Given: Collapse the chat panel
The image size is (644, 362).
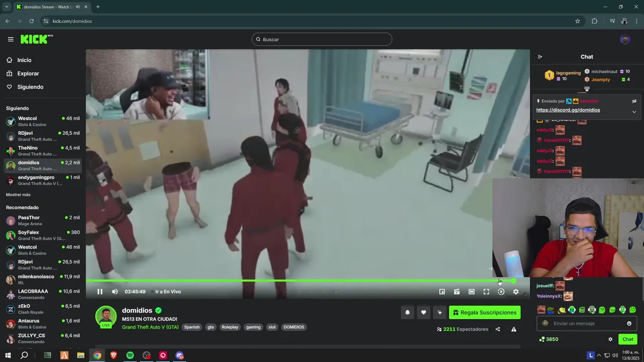Looking at the screenshot, I should click(x=540, y=57).
